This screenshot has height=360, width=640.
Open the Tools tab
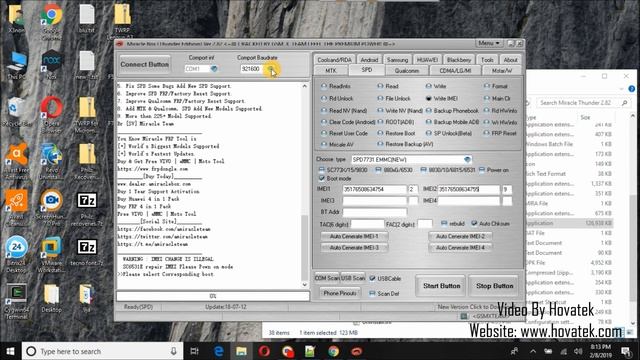487,60
